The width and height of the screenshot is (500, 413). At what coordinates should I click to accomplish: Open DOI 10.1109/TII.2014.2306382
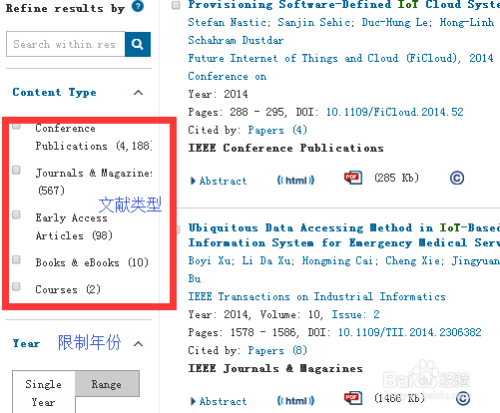tap(410, 332)
